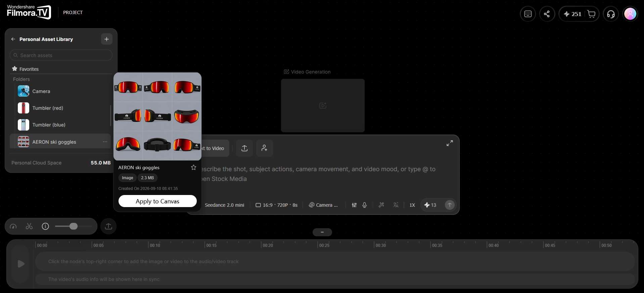Click the timeline speed gauge icon
The image size is (644, 293).
[13, 227]
